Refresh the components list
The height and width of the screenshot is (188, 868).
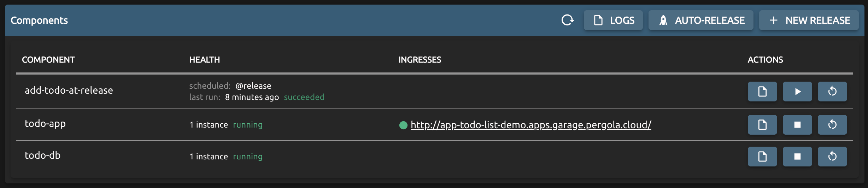(568, 20)
